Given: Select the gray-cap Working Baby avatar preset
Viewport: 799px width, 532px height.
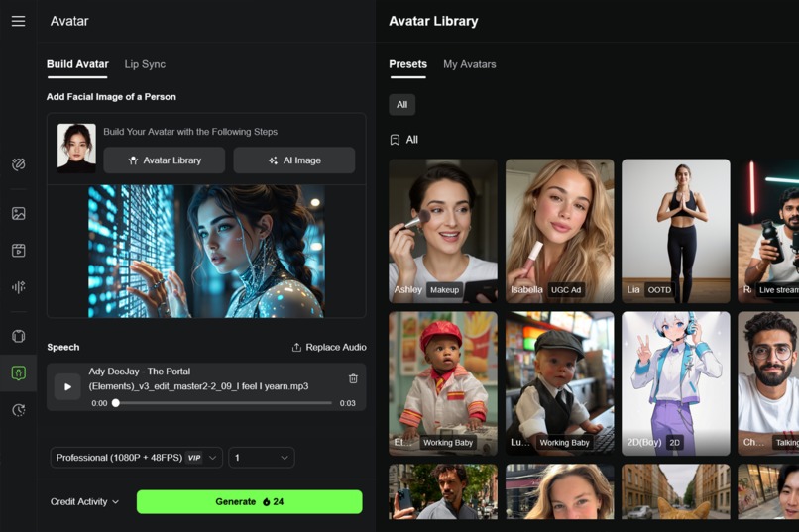Looking at the screenshot, I should pos(559,383).
